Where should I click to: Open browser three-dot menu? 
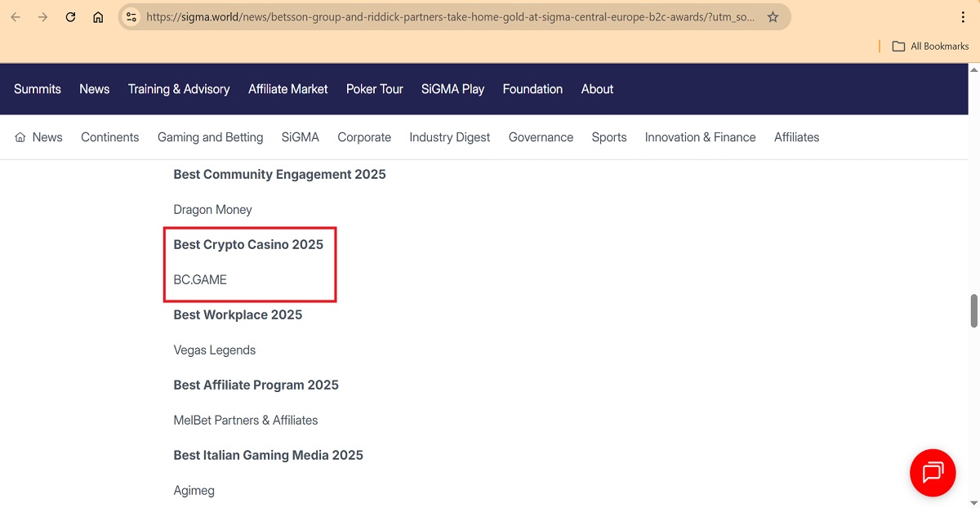(x=964, y=17)
